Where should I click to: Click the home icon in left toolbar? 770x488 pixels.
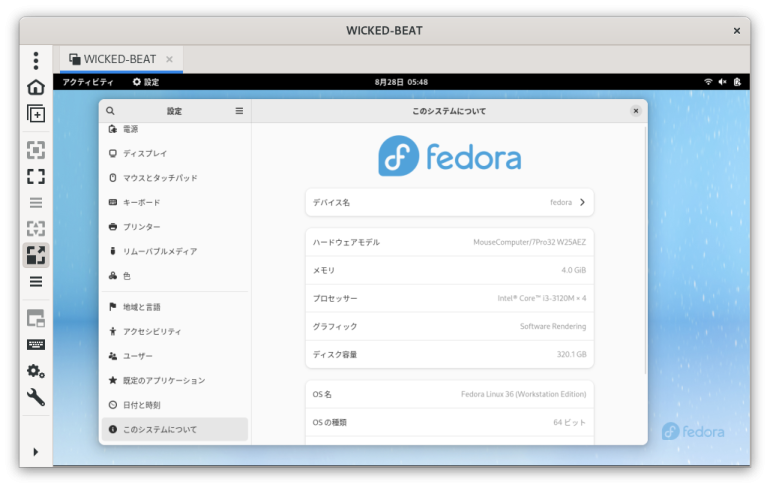[36, 87]
